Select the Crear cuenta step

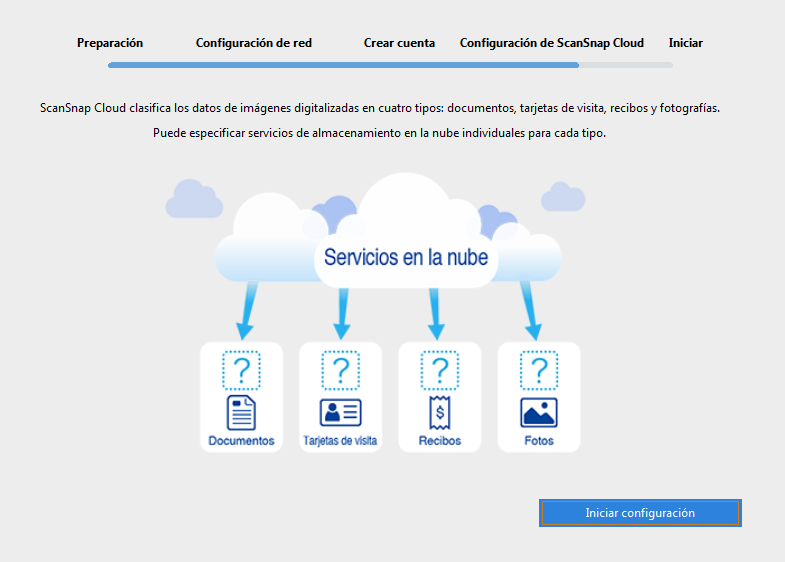click(400, 43)
